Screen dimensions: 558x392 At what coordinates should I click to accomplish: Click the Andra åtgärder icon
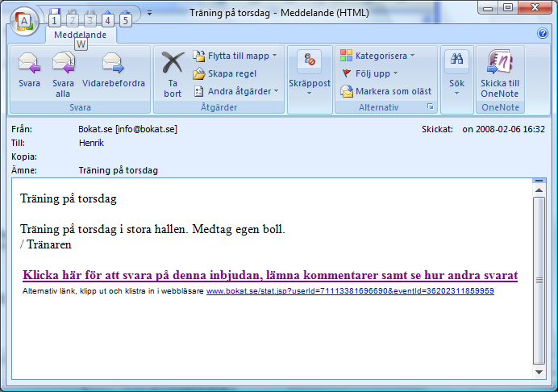pos(198,91)
